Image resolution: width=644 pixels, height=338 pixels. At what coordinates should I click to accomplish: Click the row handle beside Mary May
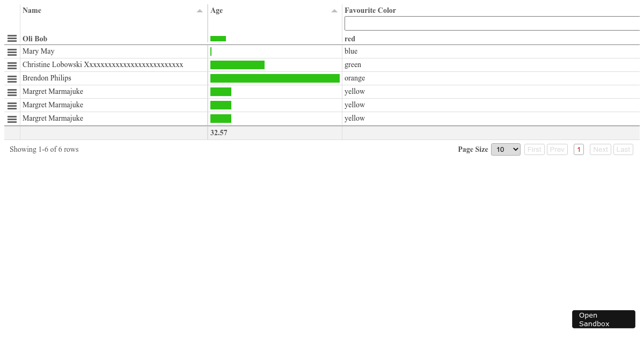coord(12,52)
